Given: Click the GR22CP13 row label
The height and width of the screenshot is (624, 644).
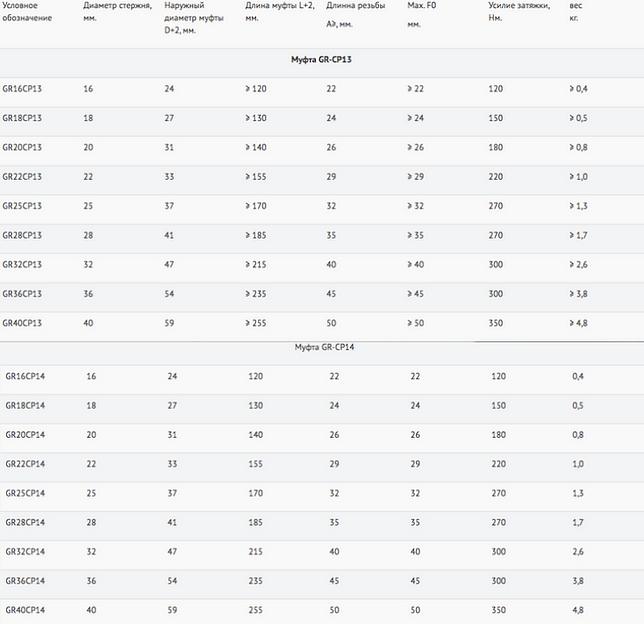Looking at the screenshot, I should coord(22,177).
